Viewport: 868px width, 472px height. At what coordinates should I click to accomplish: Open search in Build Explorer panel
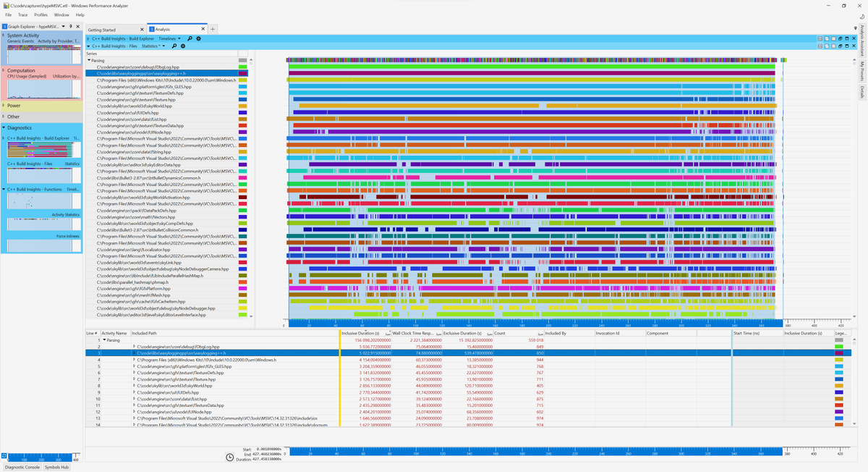190,38
